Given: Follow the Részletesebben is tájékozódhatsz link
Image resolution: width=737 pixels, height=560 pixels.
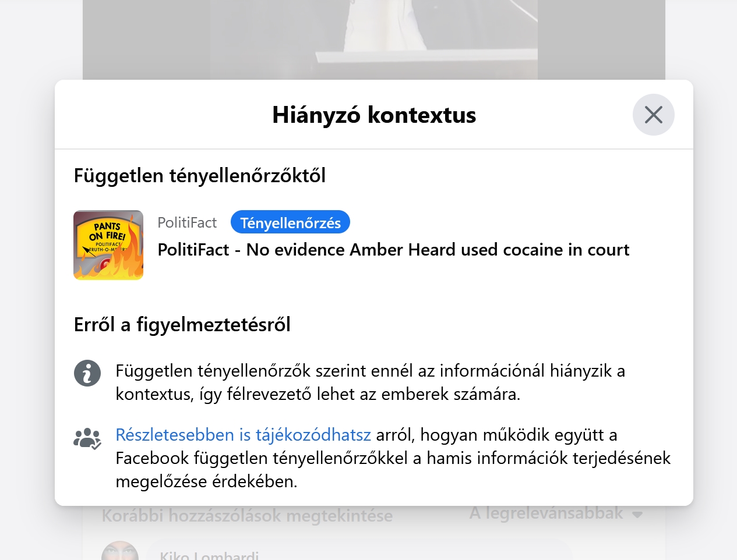Looking at the screenshot, I should click(243, 435).
